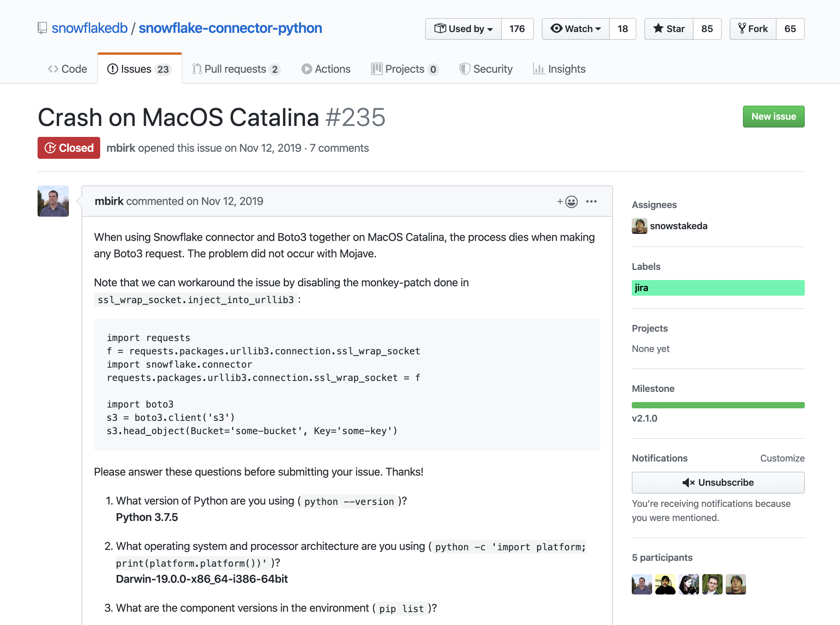The height and width of the screenshot is (625, 840).
Task: Click the repository book icon beside snowflakedb
Action: tap(42, 28)
